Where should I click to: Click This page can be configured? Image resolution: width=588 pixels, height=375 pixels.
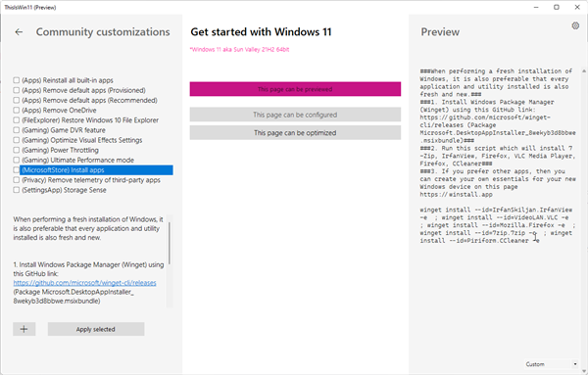pos(295,115)
